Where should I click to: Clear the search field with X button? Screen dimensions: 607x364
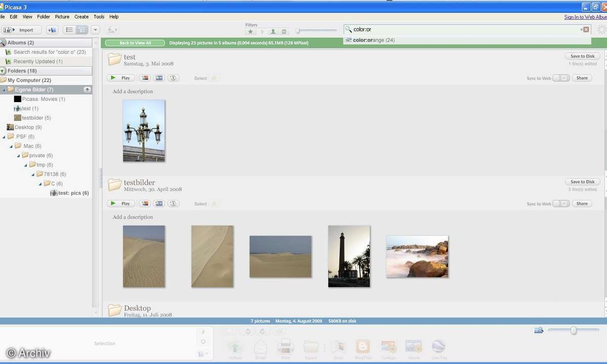586,29
